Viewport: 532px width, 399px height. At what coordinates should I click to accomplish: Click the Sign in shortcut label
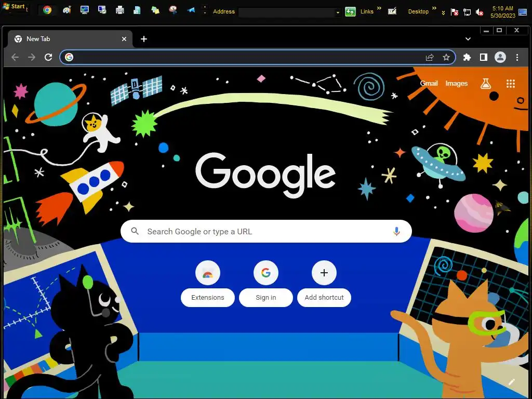pos(265,298)
